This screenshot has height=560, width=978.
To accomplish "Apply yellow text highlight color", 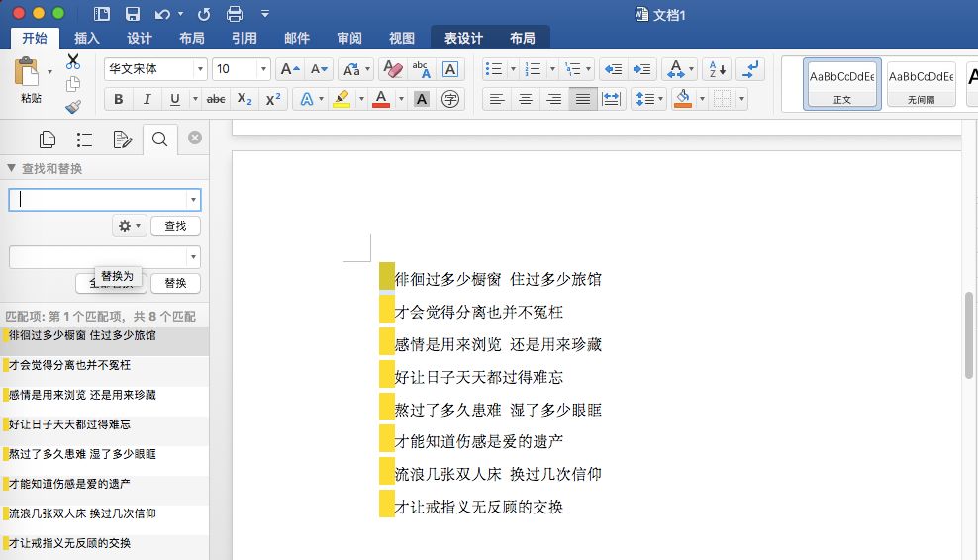I will pyautogui.click(x=342, y=99).
